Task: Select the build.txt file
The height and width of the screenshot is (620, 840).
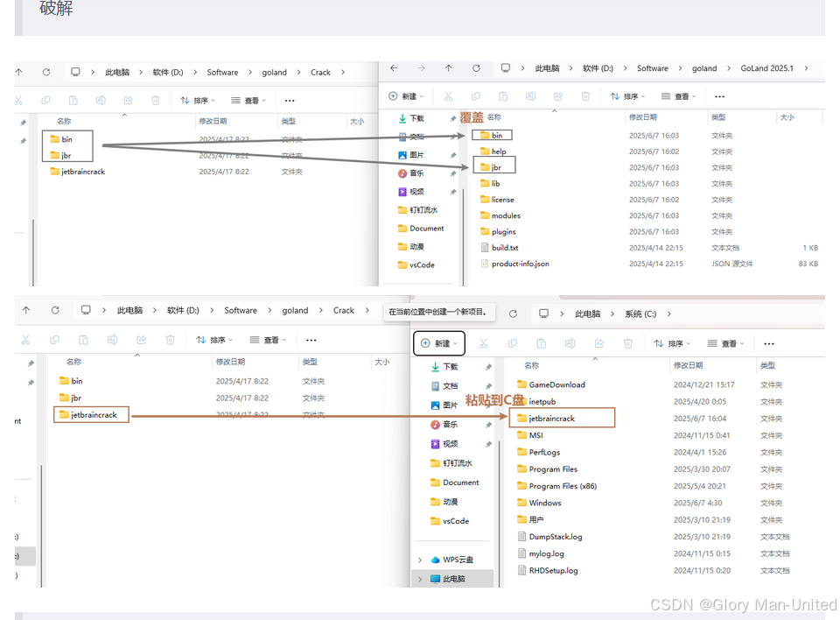Action: pyautogui.click(x=500, y=248)
